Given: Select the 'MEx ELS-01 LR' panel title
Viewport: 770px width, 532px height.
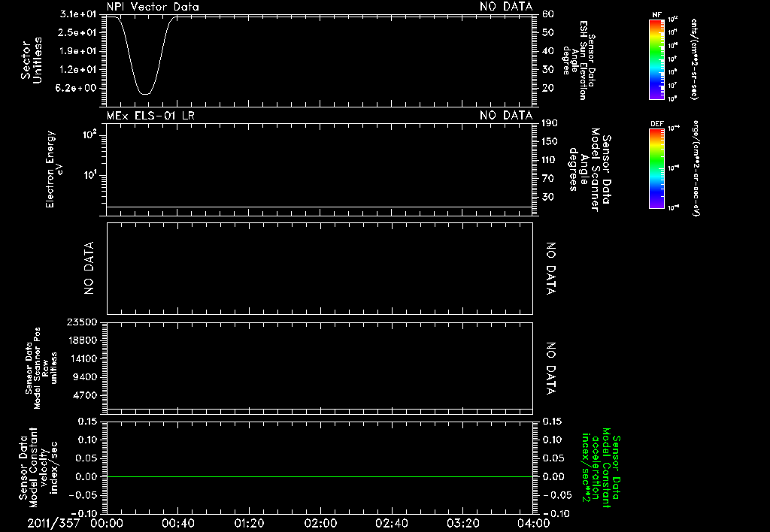Looking at the screenshot, I should (x=150, y=116).
